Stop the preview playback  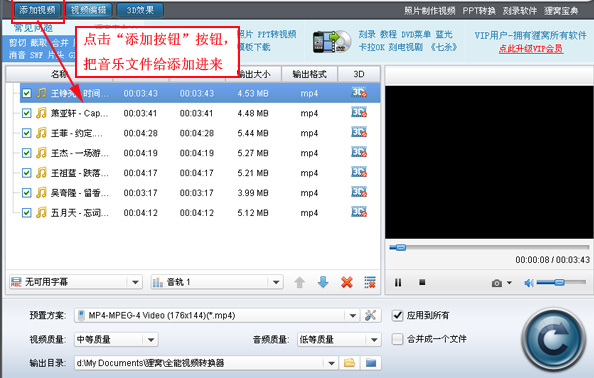click(x=422, y=282)
